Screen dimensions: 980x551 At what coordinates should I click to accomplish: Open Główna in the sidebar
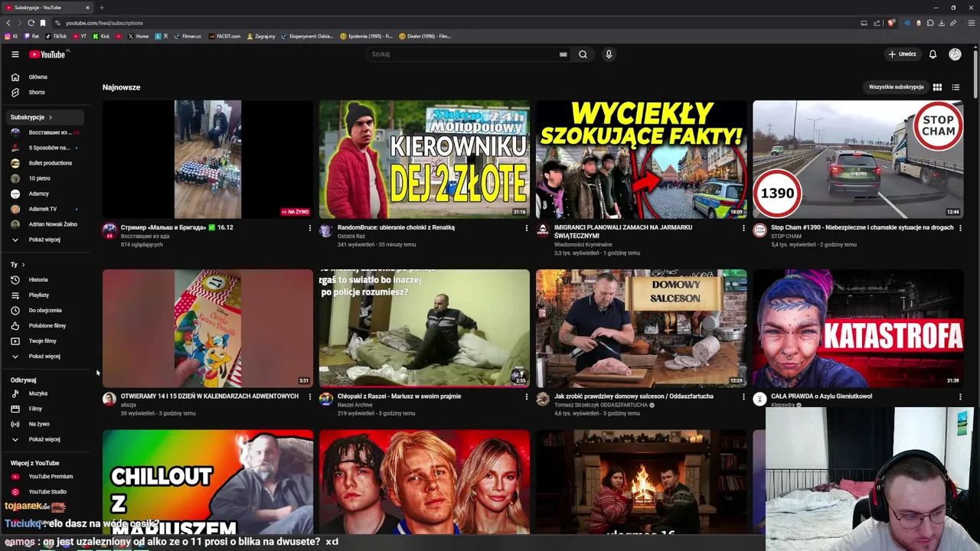tap(44, 77)
